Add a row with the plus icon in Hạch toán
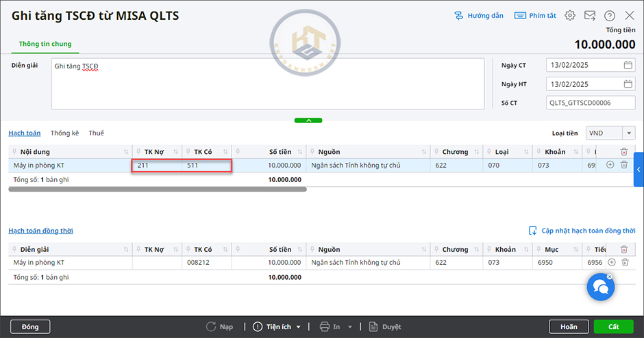This screenshot has height=338, width=644. coord(610,165)
